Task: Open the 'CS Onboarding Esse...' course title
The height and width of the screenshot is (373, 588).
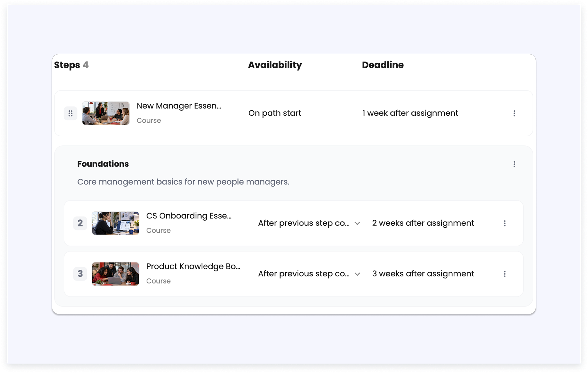Action: point(189,216)
